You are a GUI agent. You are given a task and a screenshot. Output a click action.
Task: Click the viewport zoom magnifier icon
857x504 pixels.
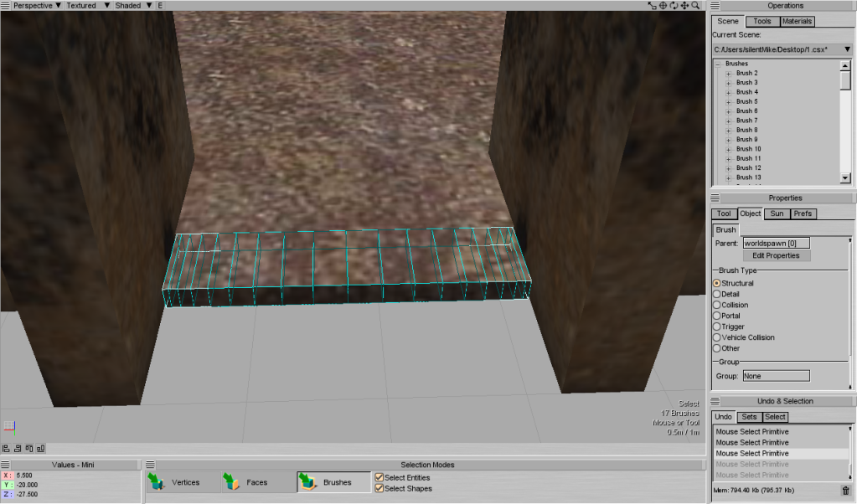pos(696,6)
